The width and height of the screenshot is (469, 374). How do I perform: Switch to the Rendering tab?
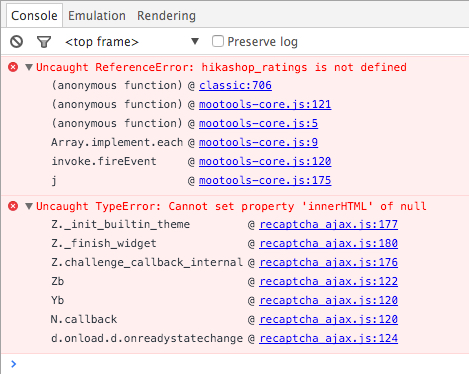(166, 16)
